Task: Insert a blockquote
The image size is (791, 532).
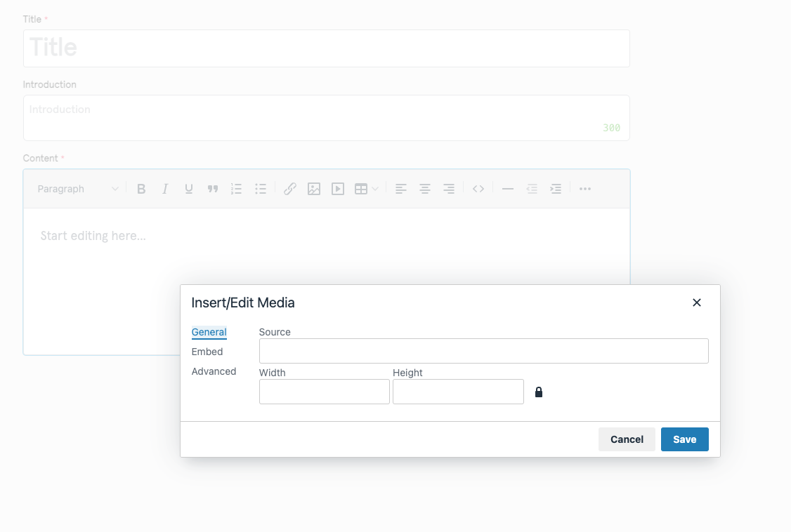Action: point(213,189)
